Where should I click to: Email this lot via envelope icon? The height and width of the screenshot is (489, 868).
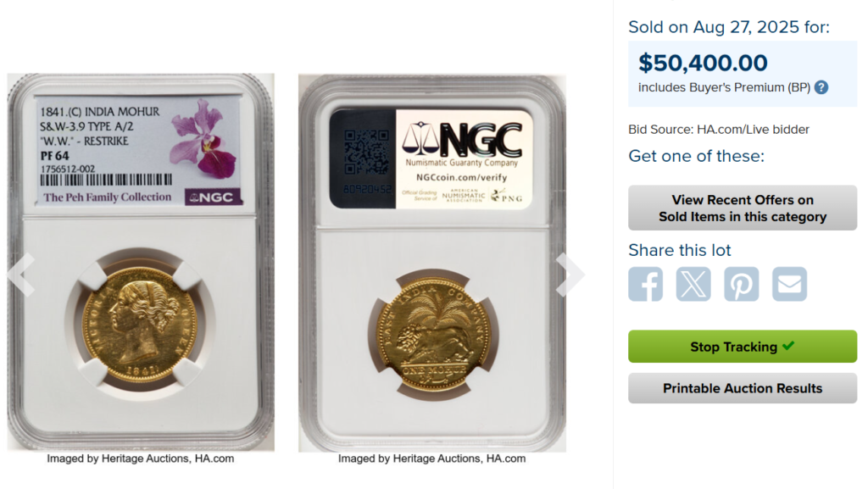(789, 284)
